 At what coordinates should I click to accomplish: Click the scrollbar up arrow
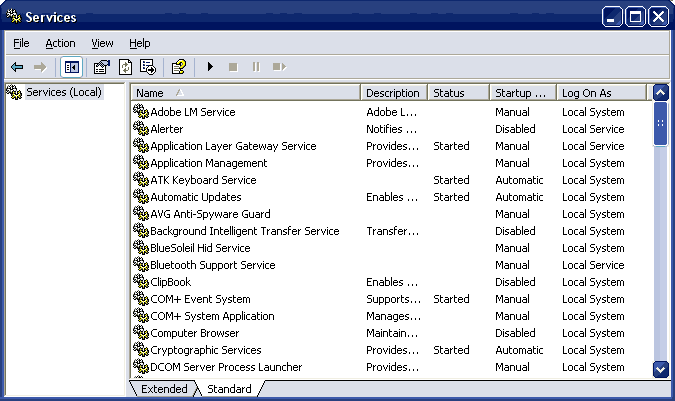[660, 93]
